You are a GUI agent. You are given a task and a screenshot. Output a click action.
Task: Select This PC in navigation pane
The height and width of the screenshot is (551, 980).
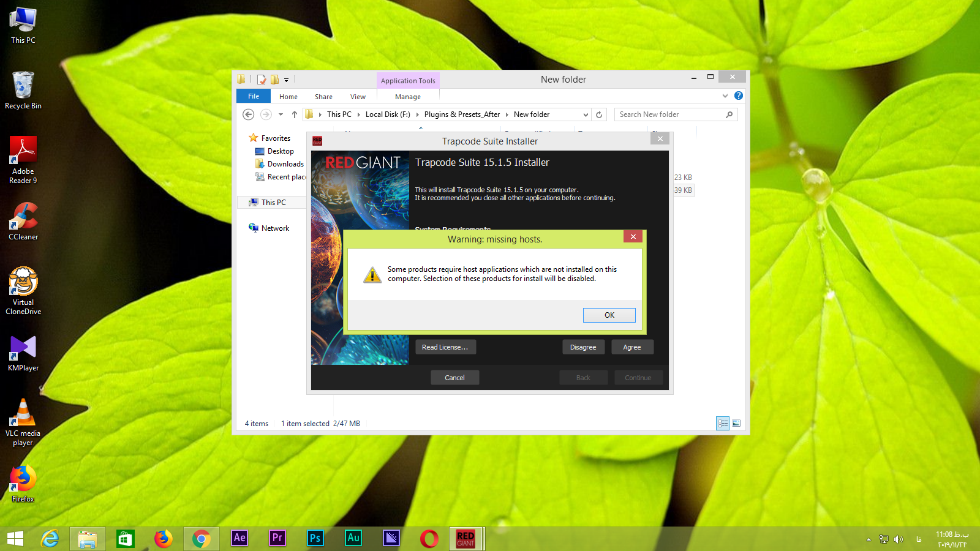(x=273, y=203)
